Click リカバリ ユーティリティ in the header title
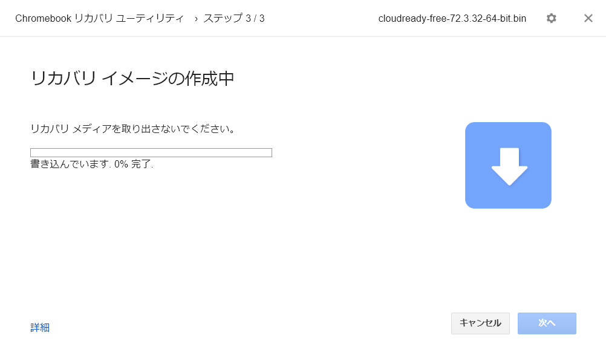 click(x=129, y=19)
